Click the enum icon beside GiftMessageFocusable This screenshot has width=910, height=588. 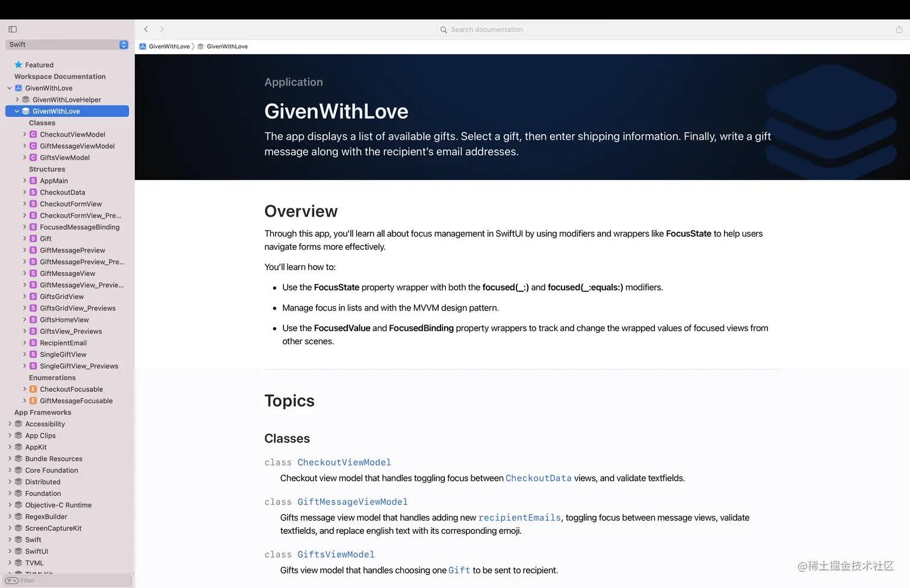pos(33,401)
